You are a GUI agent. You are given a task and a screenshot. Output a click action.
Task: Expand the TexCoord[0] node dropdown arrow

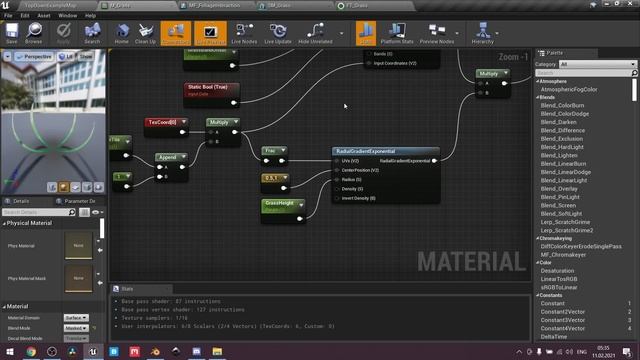point(184,122)
